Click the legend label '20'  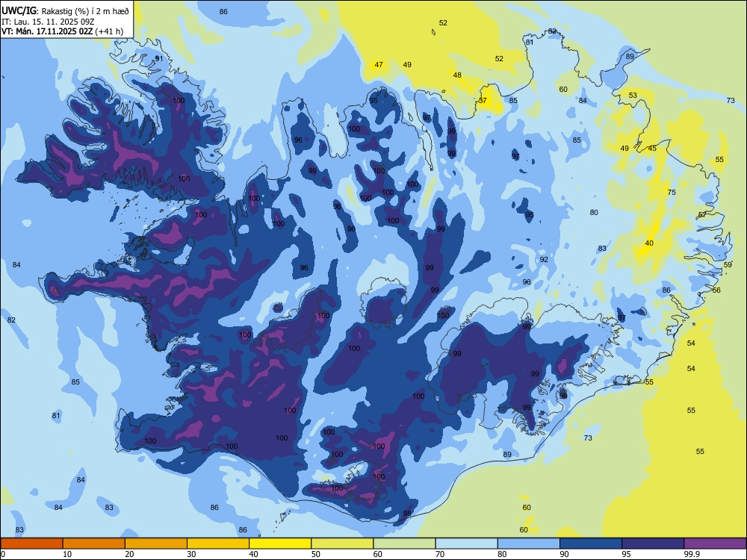point(129,554)
